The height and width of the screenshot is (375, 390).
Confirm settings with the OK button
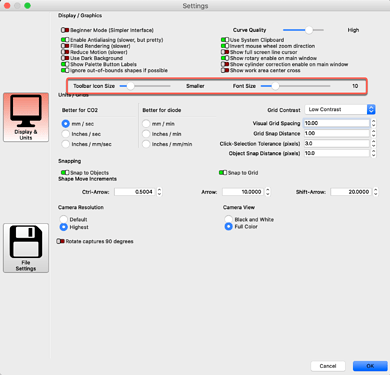point(370,366)
